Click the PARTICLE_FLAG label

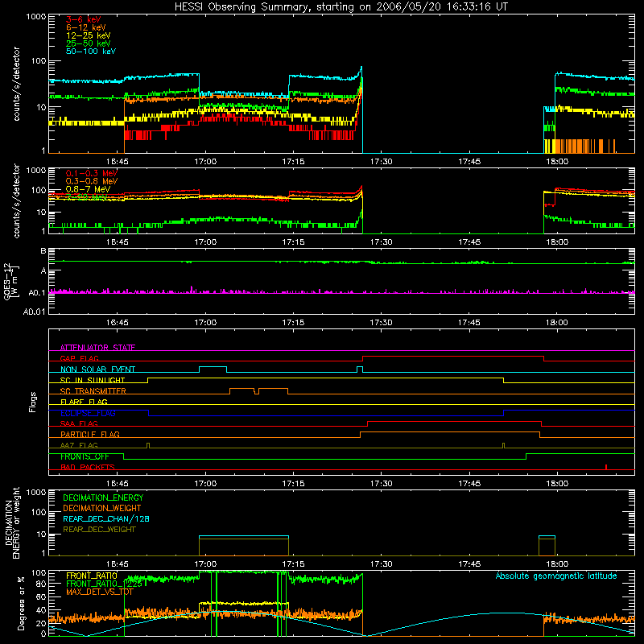pos(90,434)
